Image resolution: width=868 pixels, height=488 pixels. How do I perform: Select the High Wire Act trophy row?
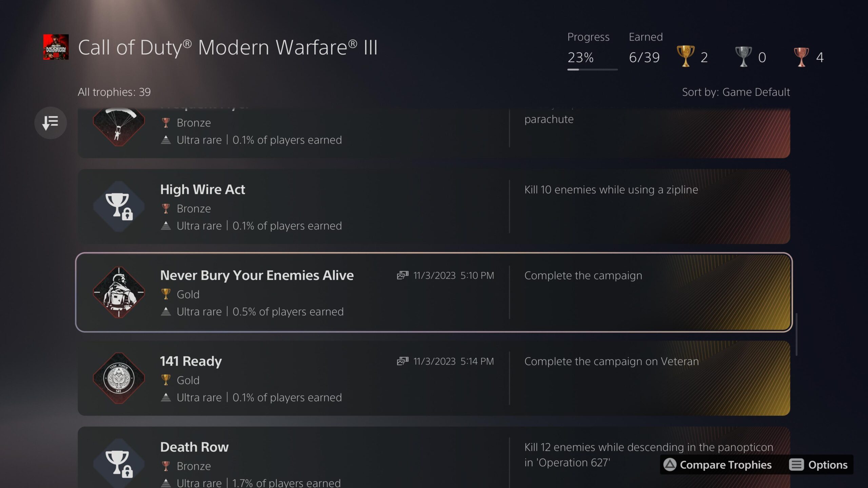434,206
